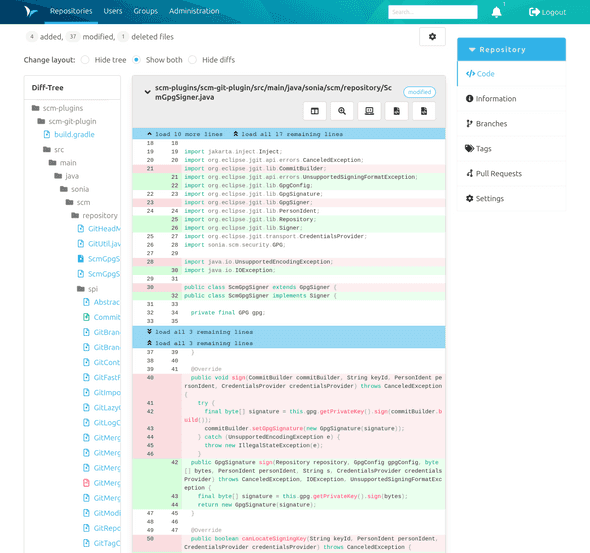The width and height of the screenshot is (590, 553).
Task: Open diff settings via the gear button
Action: 432,36
